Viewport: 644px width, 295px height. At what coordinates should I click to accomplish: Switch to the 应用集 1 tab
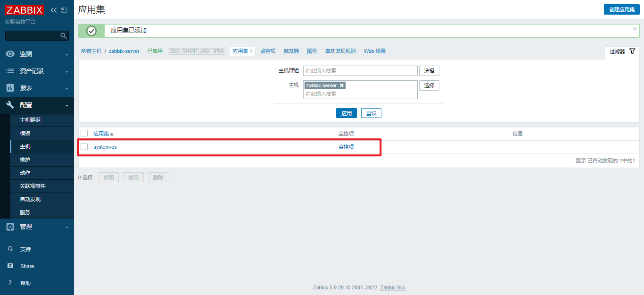242,51
